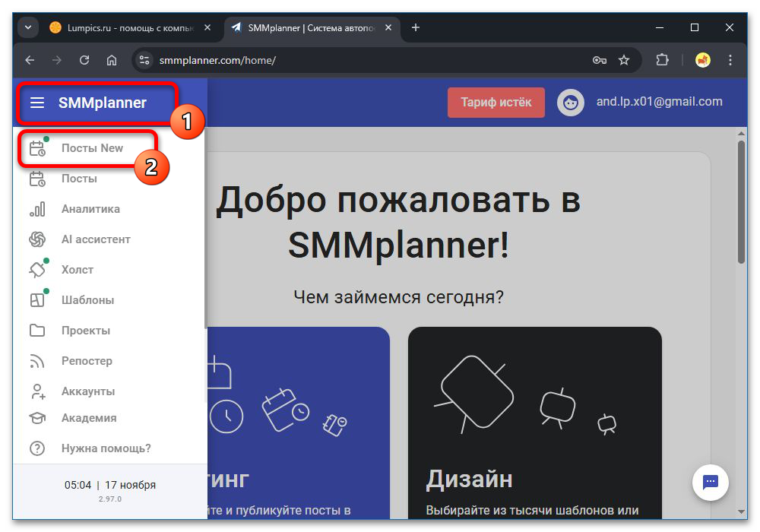Open Шаблоны layout icon
Image resolution: width=760 pixels, height=532 pixels.
[37, 300]
